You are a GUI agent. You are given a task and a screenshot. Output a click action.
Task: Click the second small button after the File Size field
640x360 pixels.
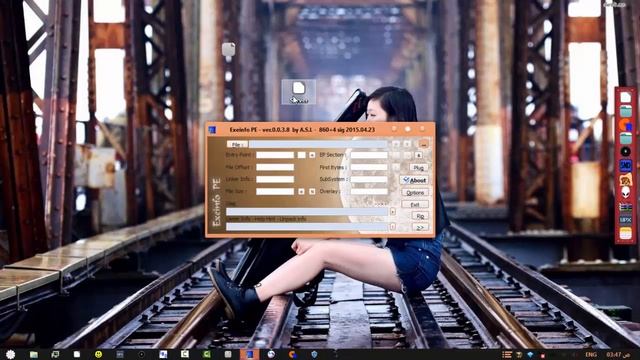[x=312, y=191]
